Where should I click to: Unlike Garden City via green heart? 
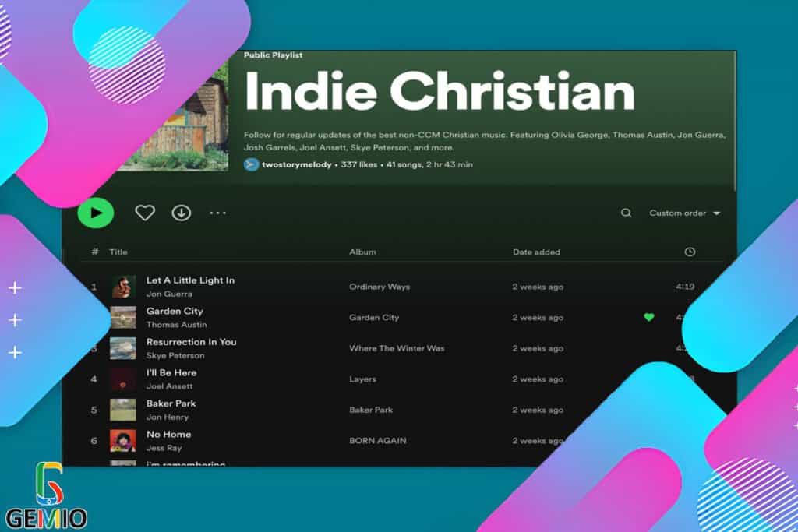649,317
